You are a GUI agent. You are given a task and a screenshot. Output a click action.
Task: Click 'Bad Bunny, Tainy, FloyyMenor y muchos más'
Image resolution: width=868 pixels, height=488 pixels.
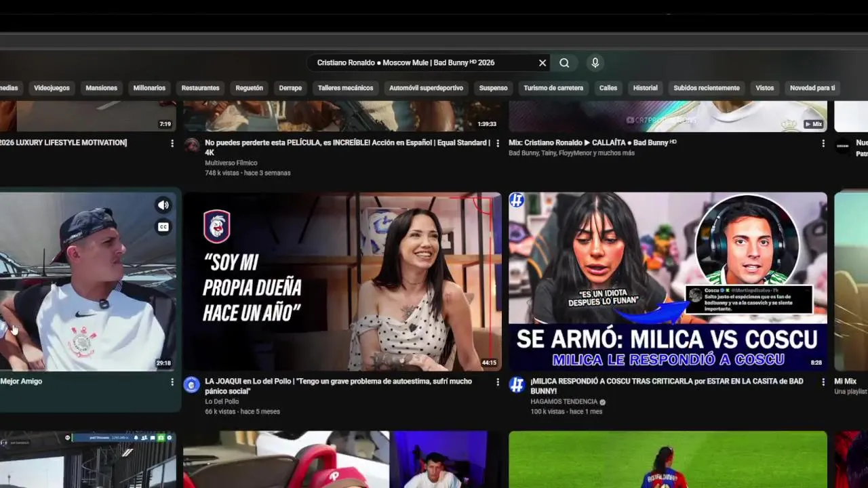pos(572,153)
